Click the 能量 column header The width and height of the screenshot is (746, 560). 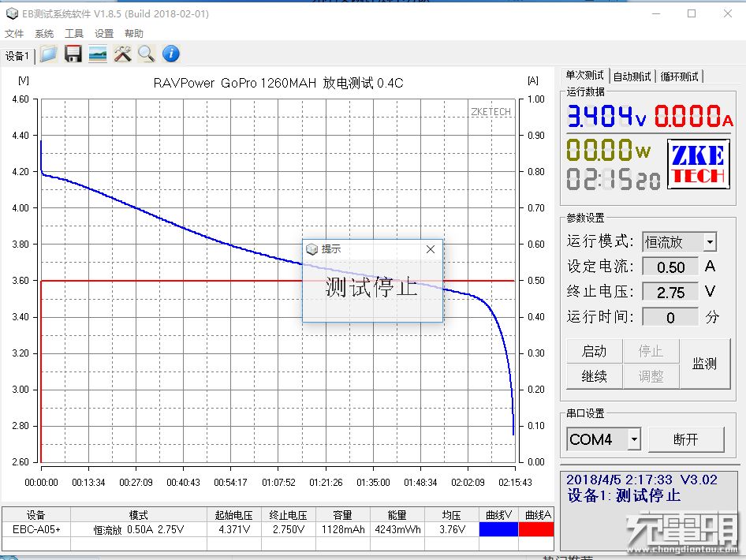pos(397,515)
